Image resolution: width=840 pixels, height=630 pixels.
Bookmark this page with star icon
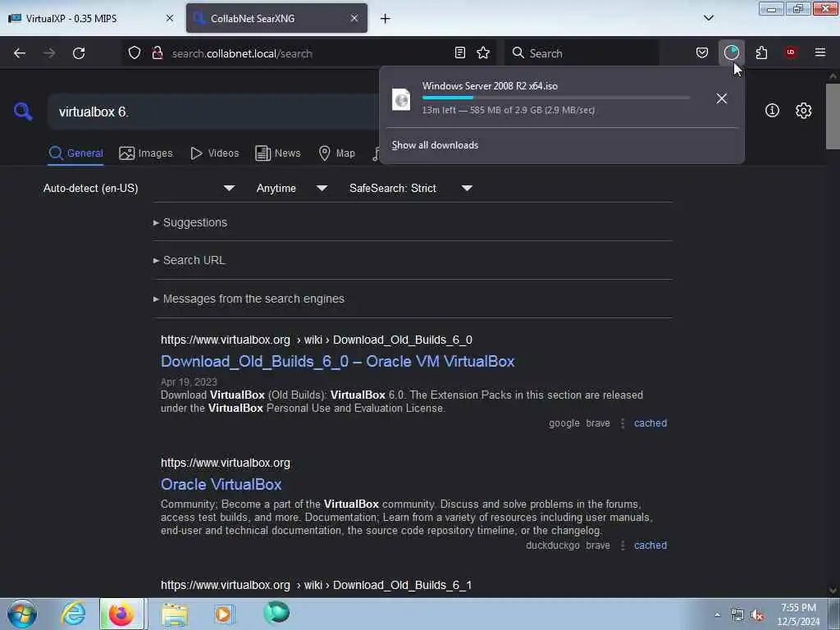click(483, 53)
